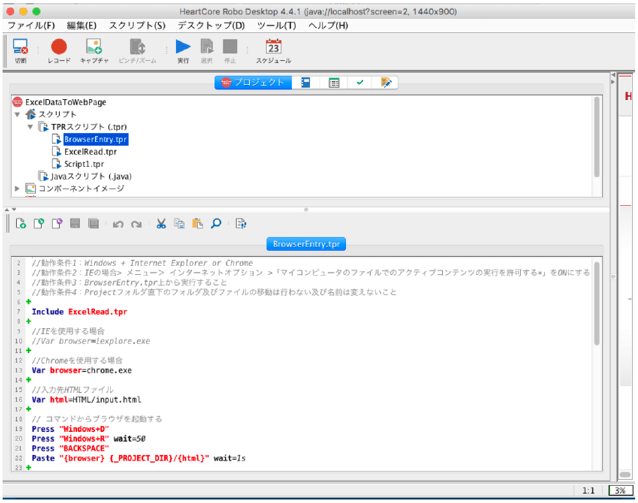Image resolution: width=638 pixels, height=503 pixels.
Task: Open the デスクトップ(D) menu
Action: point(211,26)
